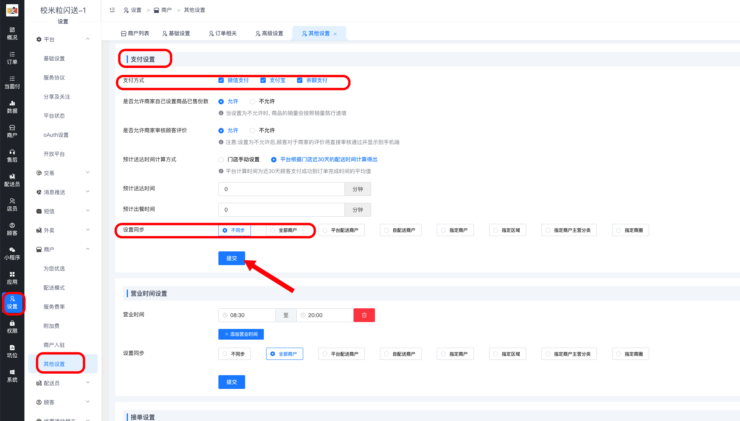This screenshot has height=421, width=740.
Task: Open 权限 from the sidebar
Action: 12,325
